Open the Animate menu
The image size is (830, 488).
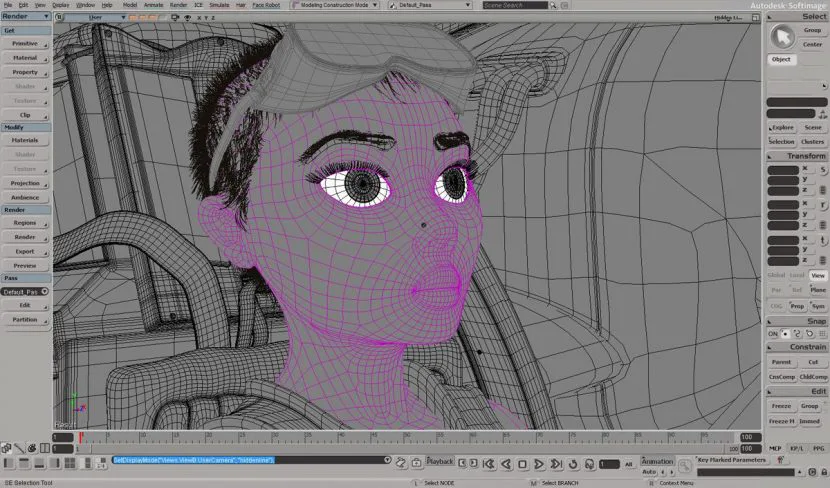154,5
